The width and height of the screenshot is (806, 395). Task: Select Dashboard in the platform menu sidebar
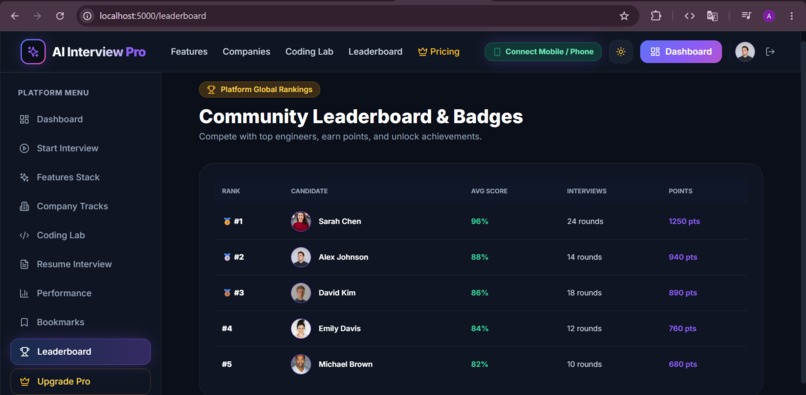point(81,119)
